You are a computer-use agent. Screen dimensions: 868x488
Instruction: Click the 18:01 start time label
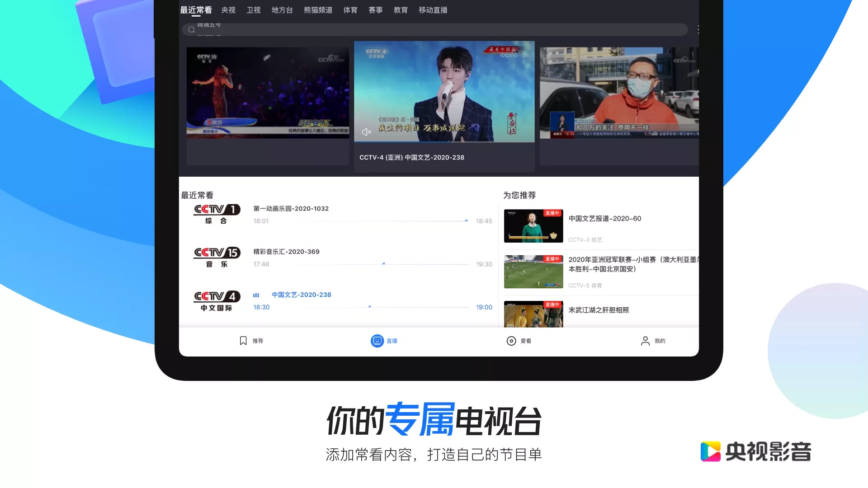[261, 221]
